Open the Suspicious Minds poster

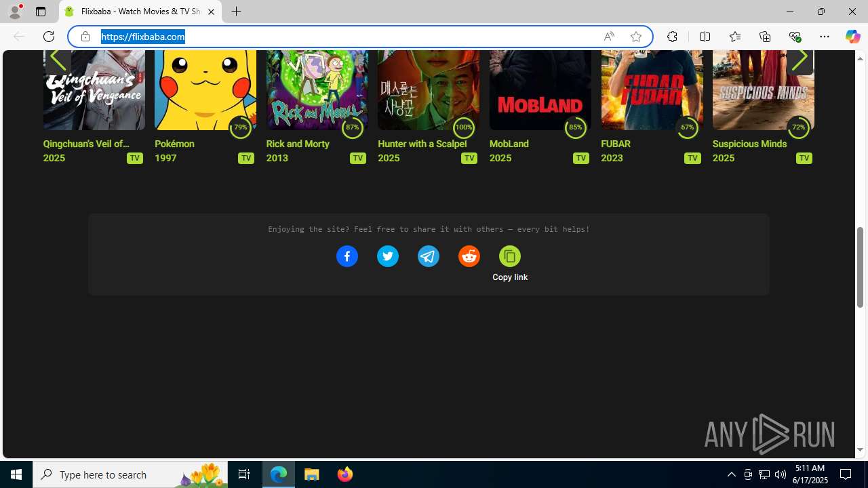point(763,89)
